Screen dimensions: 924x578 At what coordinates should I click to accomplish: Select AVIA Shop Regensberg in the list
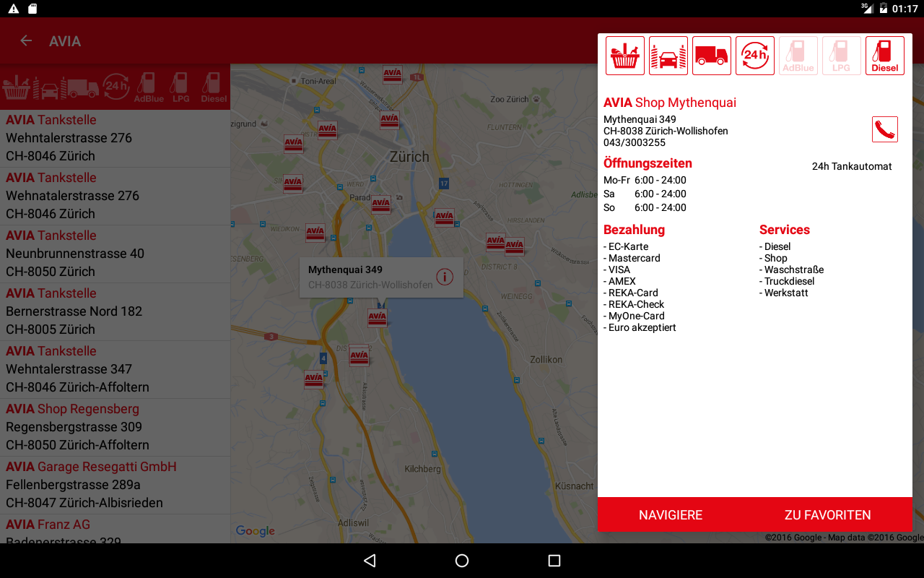point(115,427)
